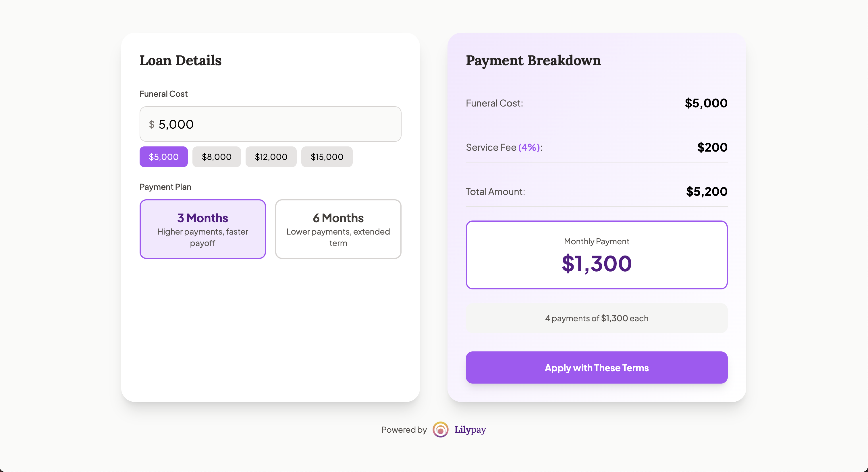The width and height of the screenshot is (868, 472).
Task: Click the Powered by Lilypay link
Action: point(433,430)
